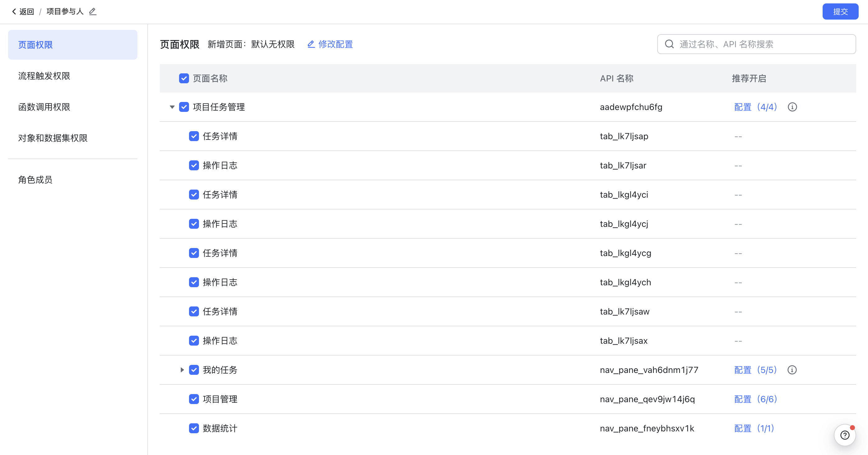Open 配置 (1/1) for 数据统计

pos(754,428)
